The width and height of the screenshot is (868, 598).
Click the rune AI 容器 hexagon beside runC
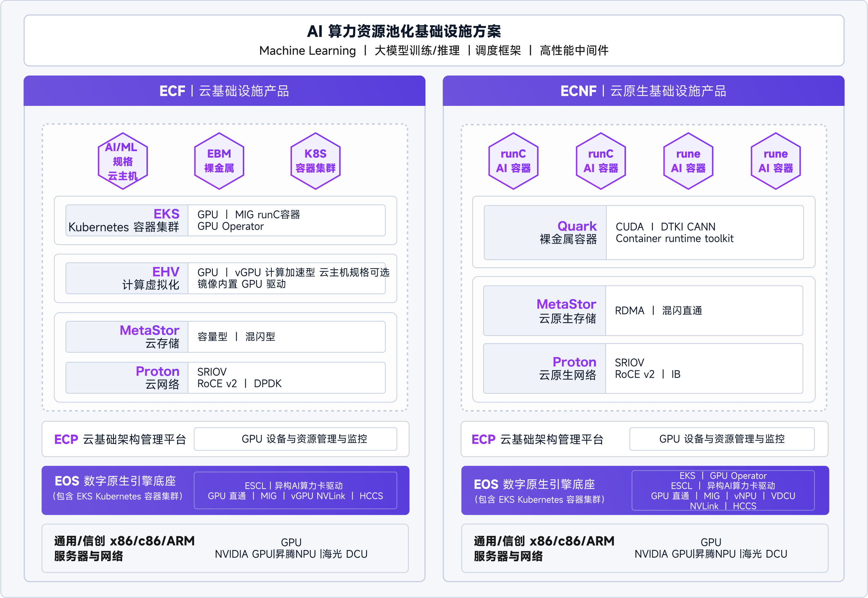pyautogui.click(x=688, y=161)
